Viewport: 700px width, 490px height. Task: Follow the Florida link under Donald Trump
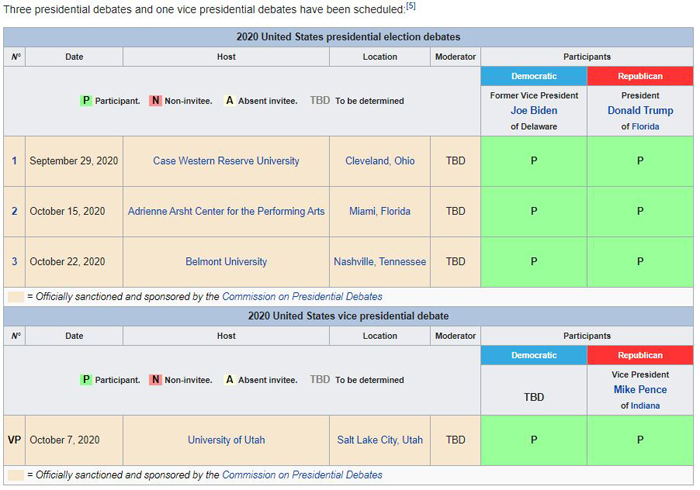click(x=645, y=126)
